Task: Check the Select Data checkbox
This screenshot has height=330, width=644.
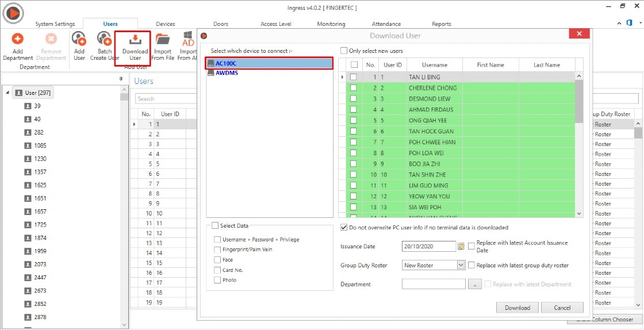Action: [215, 225]
